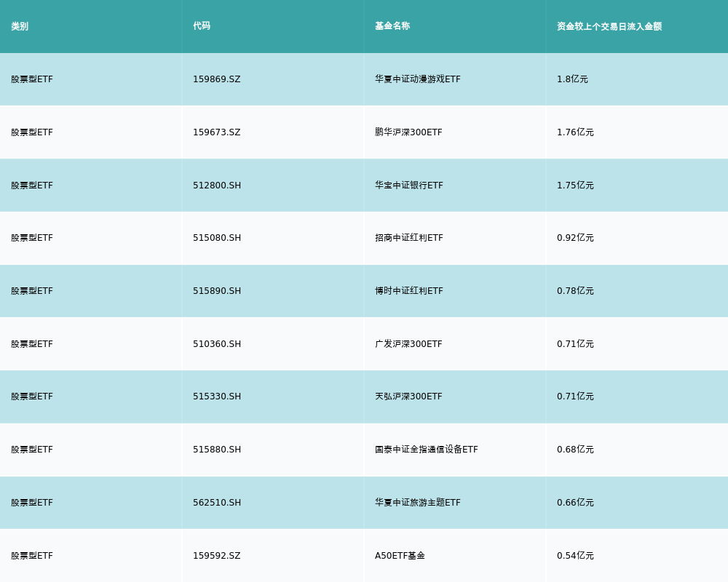
Task: Click 股票型ETF in the 159673.SZ row
Action: (x=32, y=132)
